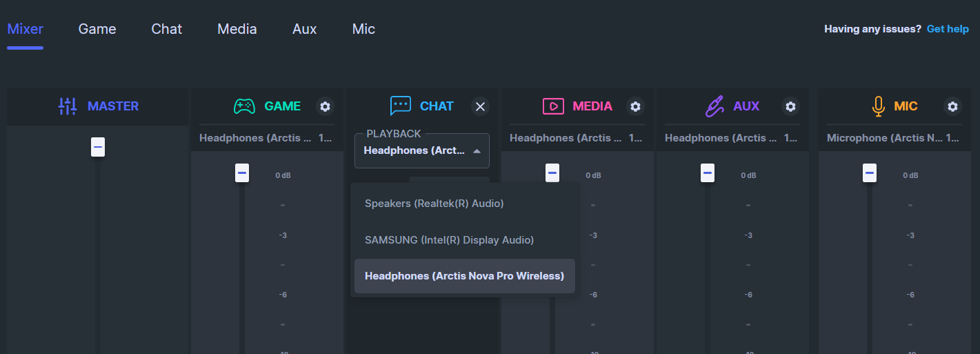980x354 pixels.
Task: Click the Get help link
Action: tap(948, 29)
